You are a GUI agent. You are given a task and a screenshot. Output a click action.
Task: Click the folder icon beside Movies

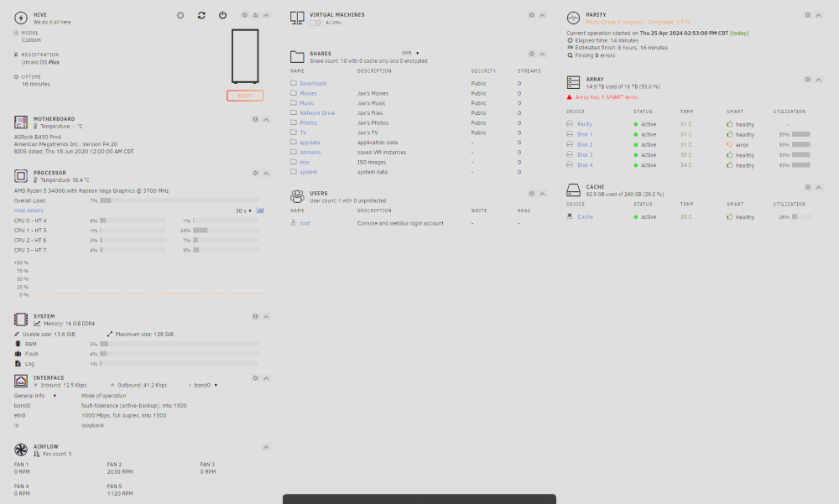[293, 92]
